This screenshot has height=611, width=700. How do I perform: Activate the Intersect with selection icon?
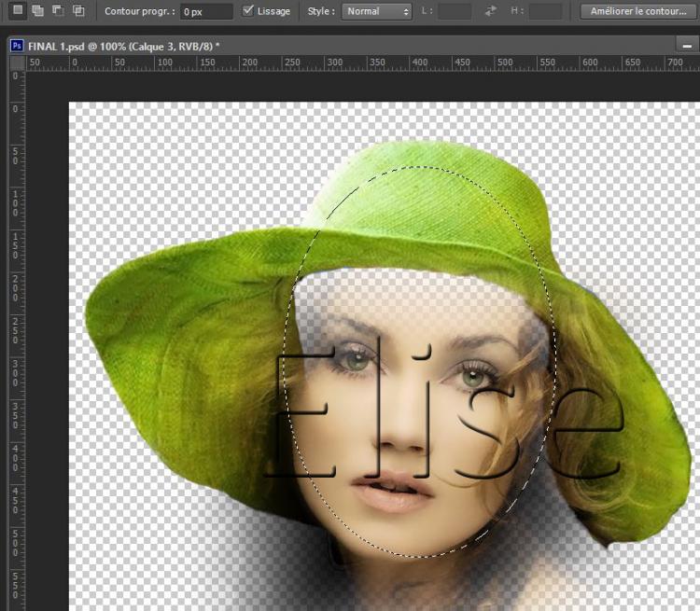click(78, 11)
